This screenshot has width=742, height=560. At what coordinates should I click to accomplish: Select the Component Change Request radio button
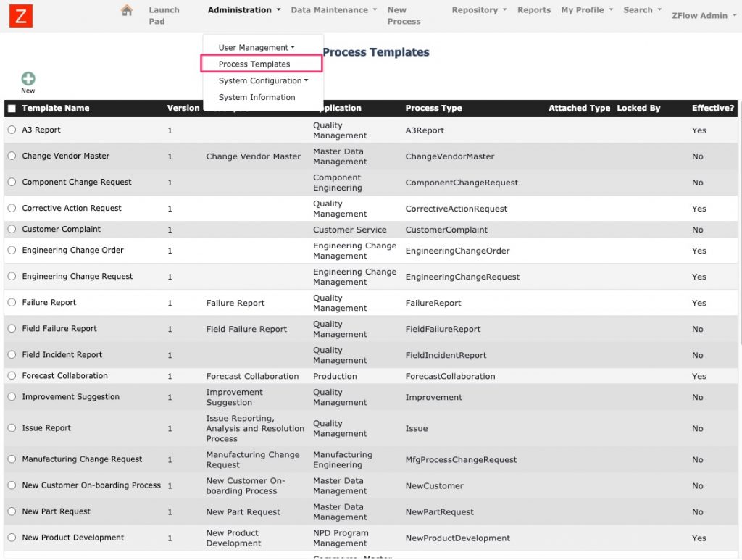(12, 182)
